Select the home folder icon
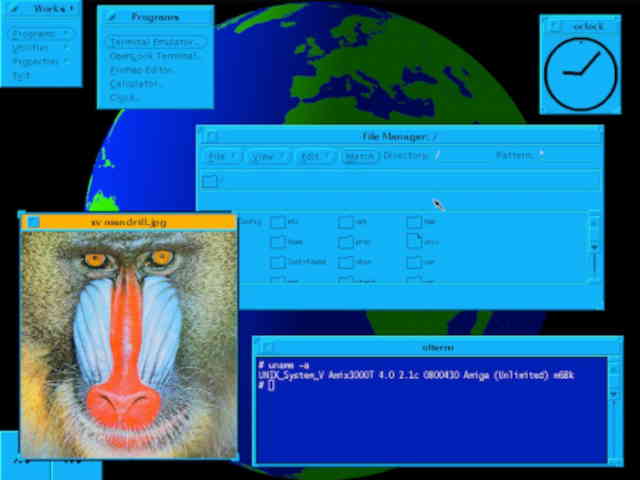 [278, 242]
